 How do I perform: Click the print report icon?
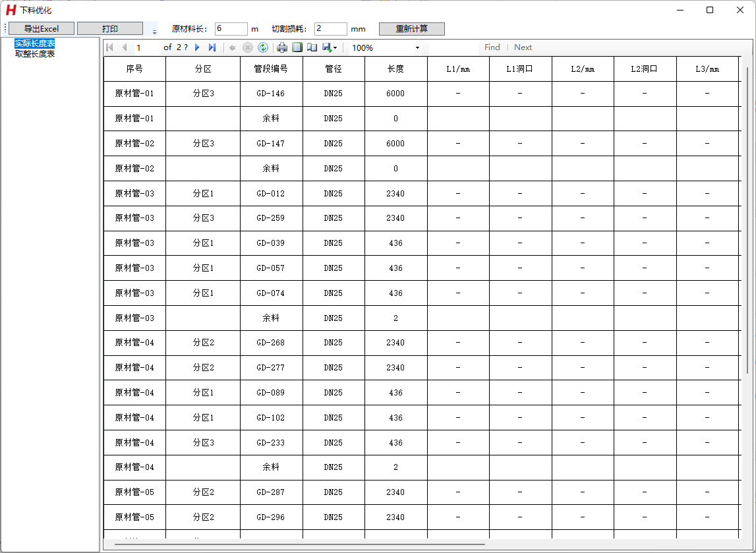click(282, 47)
